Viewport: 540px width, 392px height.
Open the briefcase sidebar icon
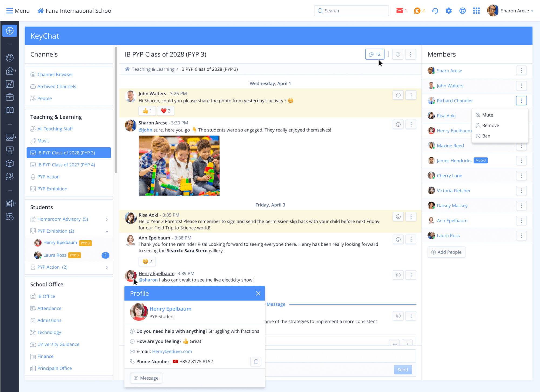tap(10, 97)
